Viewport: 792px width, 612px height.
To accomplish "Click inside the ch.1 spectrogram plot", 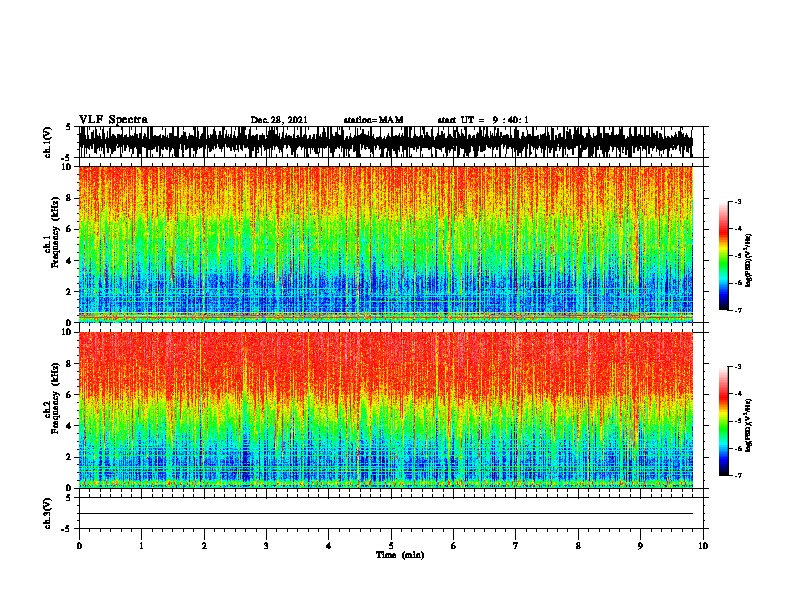I will pos(385,244).
